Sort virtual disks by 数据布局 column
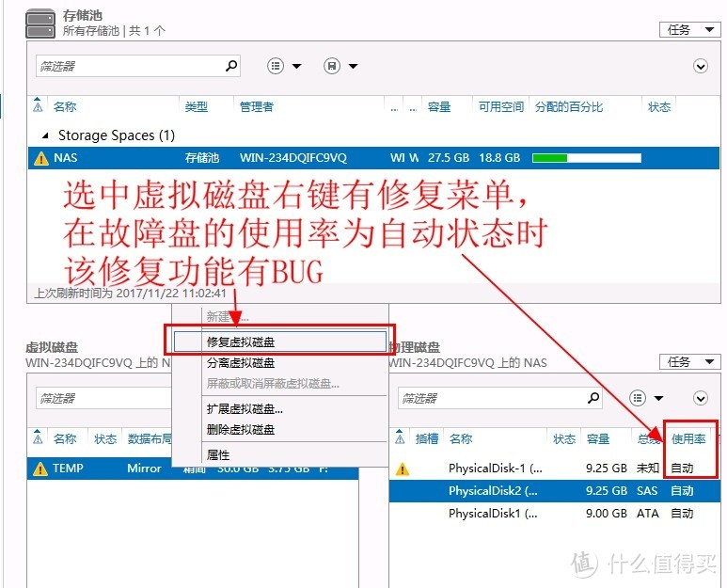This screenshot has width=727, height=588. click(150, 438)
